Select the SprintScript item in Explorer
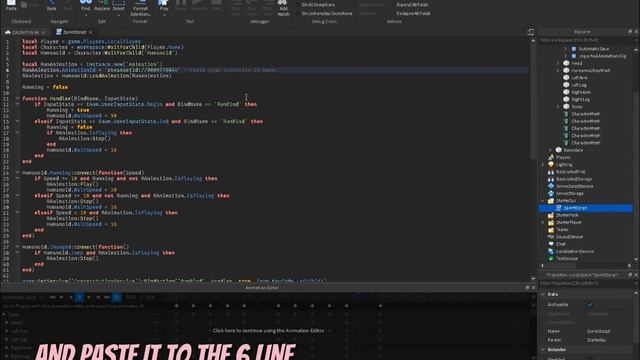Viewport: 640px width, 360px height. (586, 208)
